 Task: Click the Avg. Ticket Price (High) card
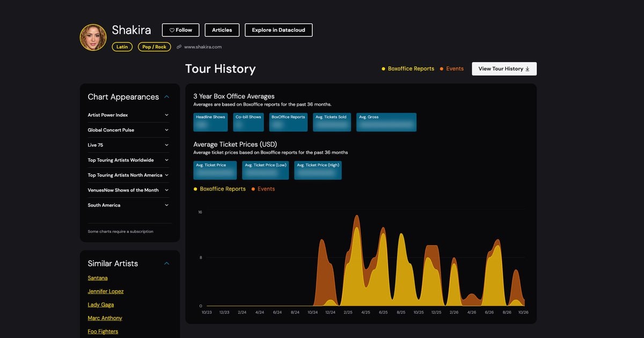pos(318,170)
